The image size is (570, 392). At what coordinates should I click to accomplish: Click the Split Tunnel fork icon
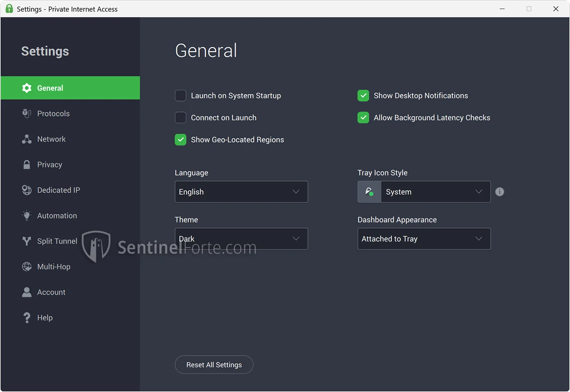coord(27,241)
